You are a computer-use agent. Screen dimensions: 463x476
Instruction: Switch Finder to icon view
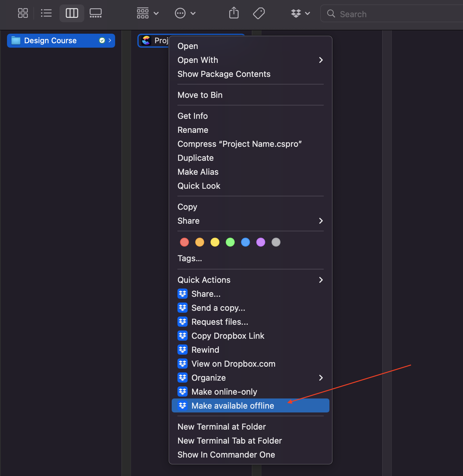[23, 13]
